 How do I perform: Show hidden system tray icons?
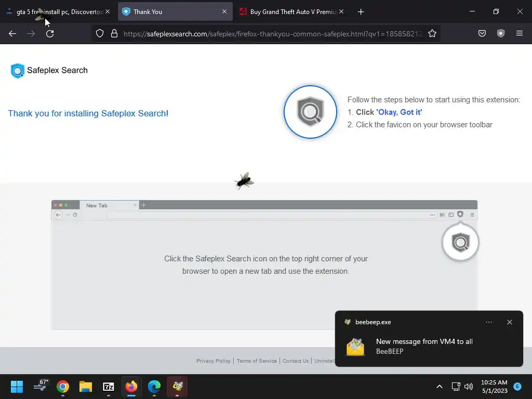[x=440, y=387]
